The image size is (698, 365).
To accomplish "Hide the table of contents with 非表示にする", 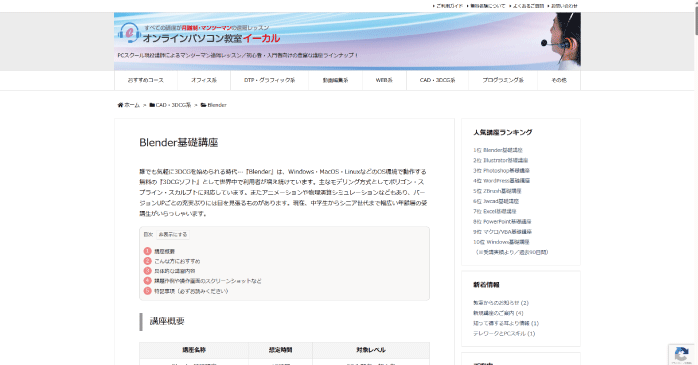I will [173, 235].
